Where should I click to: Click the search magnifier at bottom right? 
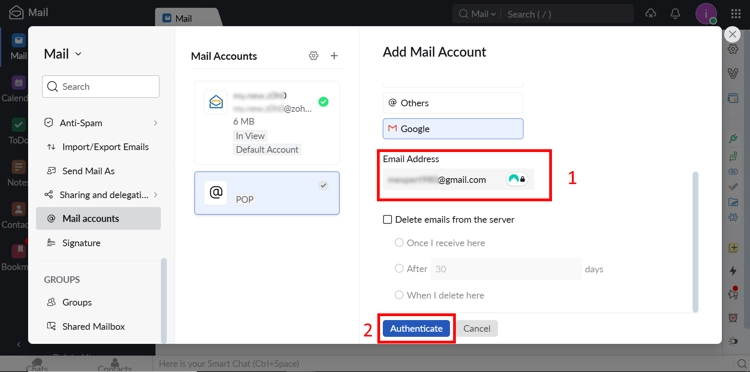pyautogui.click(x=741, y=365)
